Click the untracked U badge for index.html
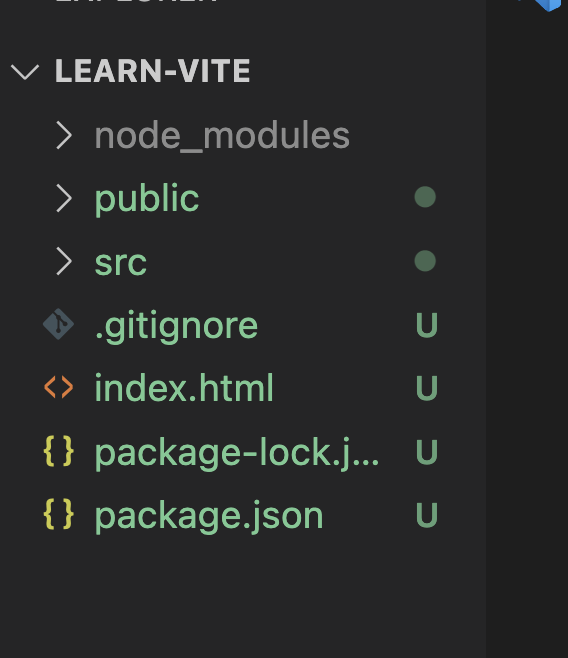Screen dimensions: 568x658 [x=427, y=388]
